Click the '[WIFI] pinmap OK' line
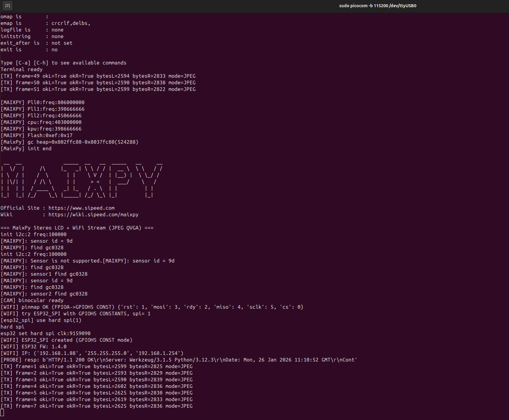Image resolution: width=509 pixels, height=420 pixels. point(151,307)
